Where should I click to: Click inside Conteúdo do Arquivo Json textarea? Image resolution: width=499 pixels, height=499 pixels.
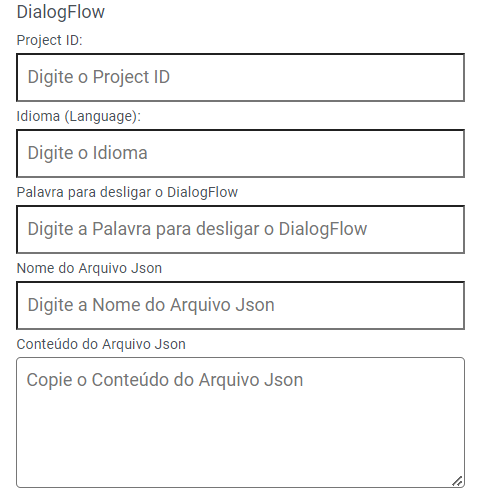coord(240,422)
